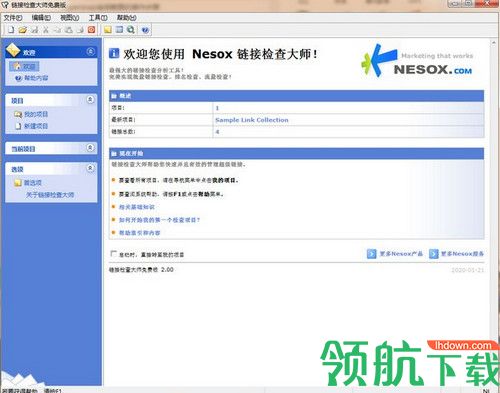
Task: Open the 工具 menu
Action: click(x=98, y=18)
